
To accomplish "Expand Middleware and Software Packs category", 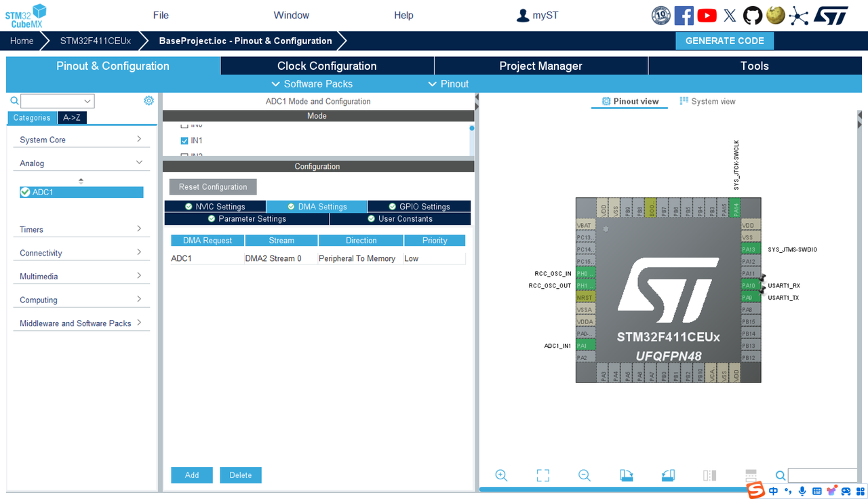I will pyautogui.click(x=81, y=323).
